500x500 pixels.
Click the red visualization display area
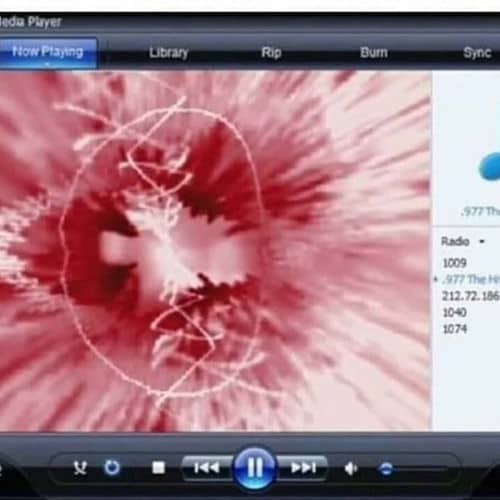(x=215, y=250)
